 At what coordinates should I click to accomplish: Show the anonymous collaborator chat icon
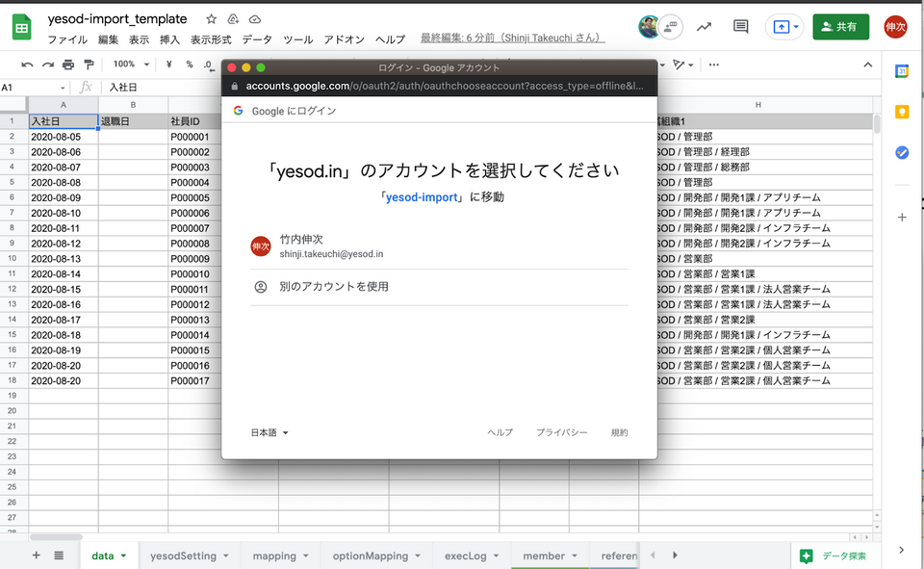coord(671,27)
